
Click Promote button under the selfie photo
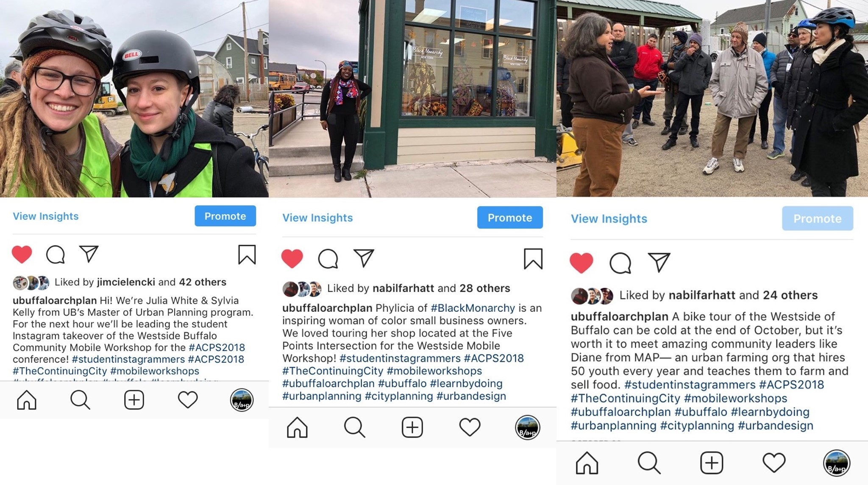coord(225,216)
